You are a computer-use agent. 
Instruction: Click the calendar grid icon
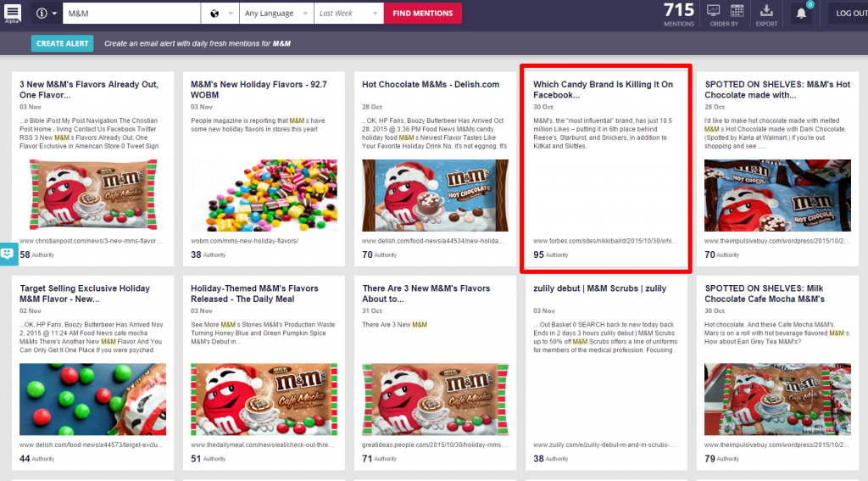tap(737, 10)
